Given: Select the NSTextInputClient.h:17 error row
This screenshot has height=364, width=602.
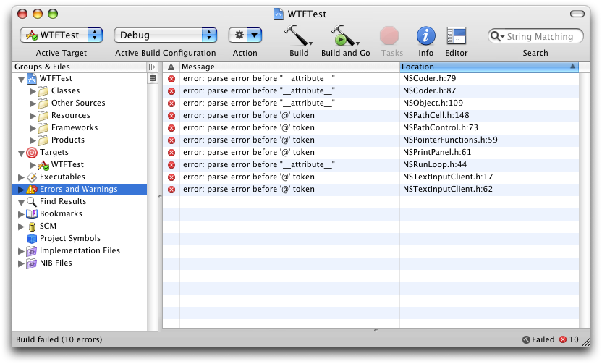Looking at the screenshot, I should (x=370, y=177).
